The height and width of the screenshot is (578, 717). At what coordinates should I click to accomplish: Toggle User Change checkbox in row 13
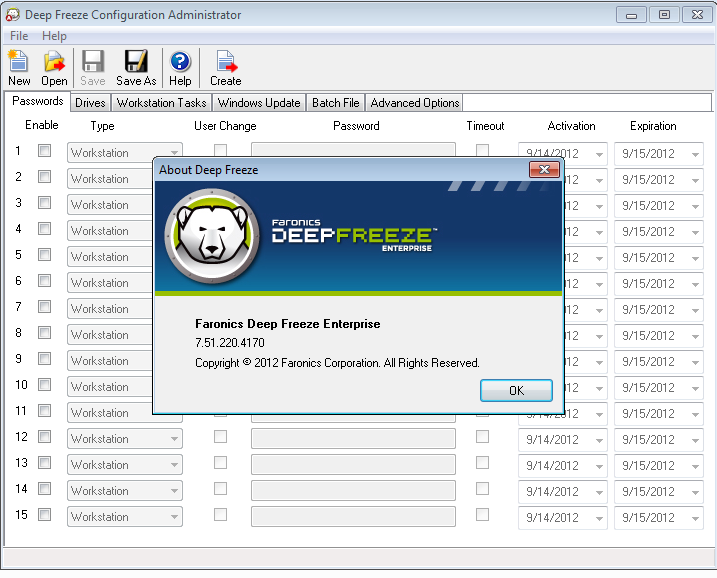(x=220, y=462)
